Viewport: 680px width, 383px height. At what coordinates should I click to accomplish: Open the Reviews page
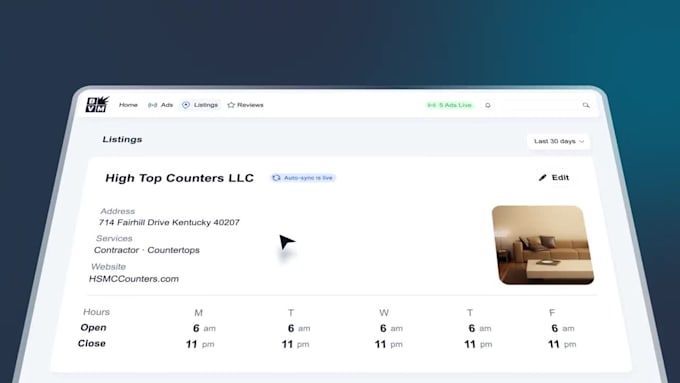tap(245, 105)
